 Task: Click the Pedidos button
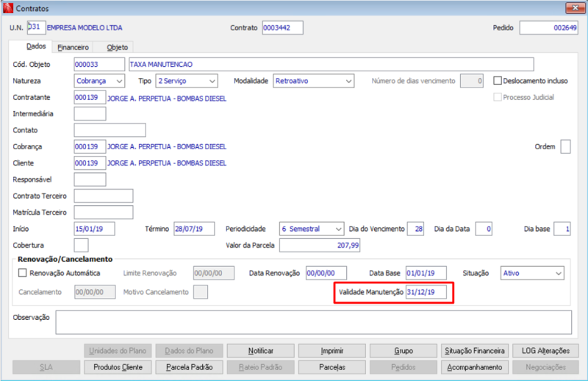tap(404, 368)
